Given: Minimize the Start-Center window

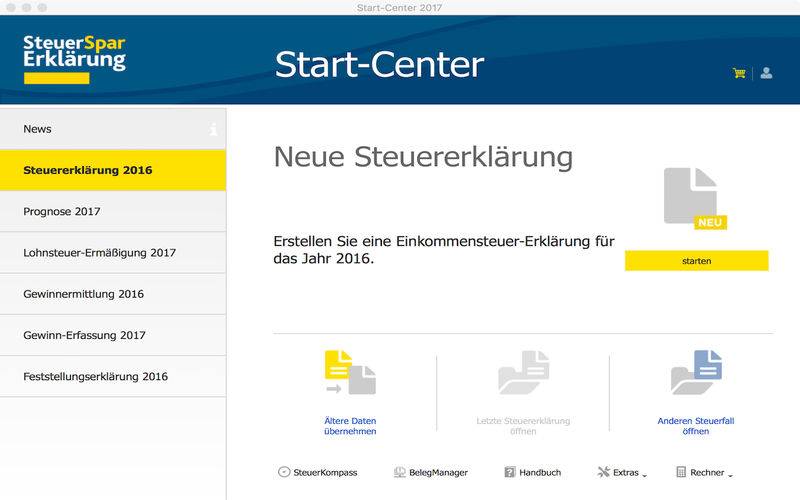Looking at the screenshot, I should pos(27,8).
